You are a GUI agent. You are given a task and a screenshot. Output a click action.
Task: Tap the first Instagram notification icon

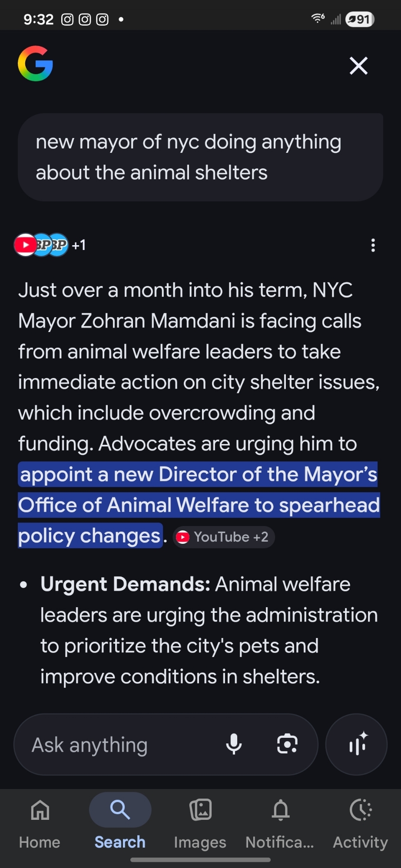(x=67, y=20)
